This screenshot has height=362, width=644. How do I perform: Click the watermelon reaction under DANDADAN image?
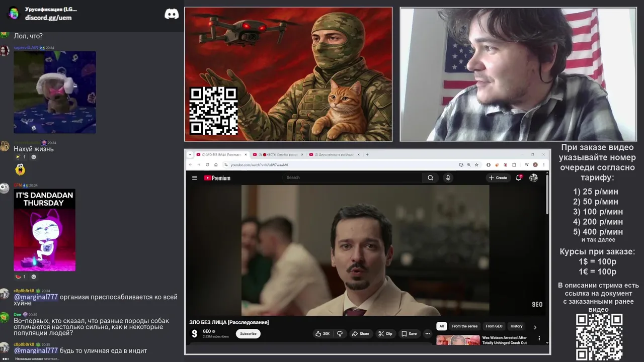(x=21, y=277)
